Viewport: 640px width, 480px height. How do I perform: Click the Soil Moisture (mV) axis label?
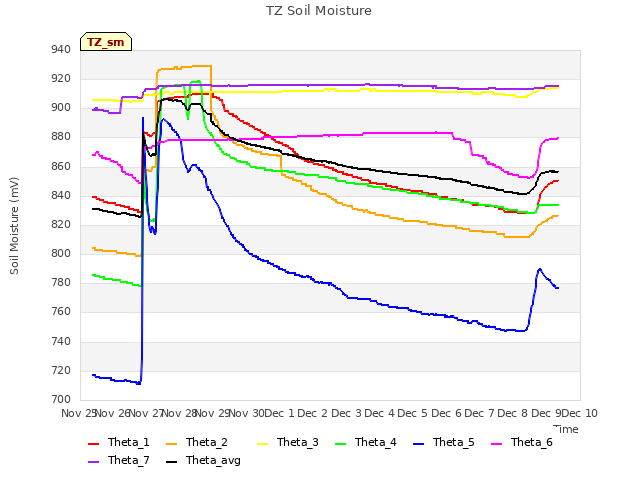point(14,225)
